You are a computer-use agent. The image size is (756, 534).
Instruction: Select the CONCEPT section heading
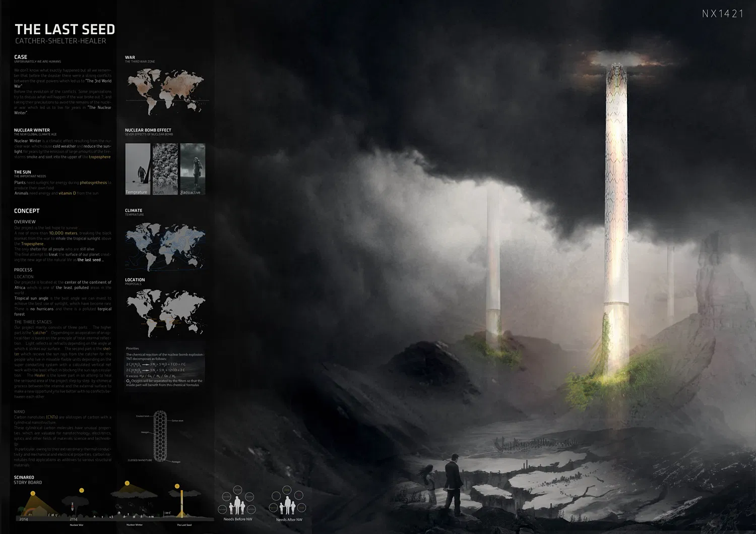tap(27, 211)
